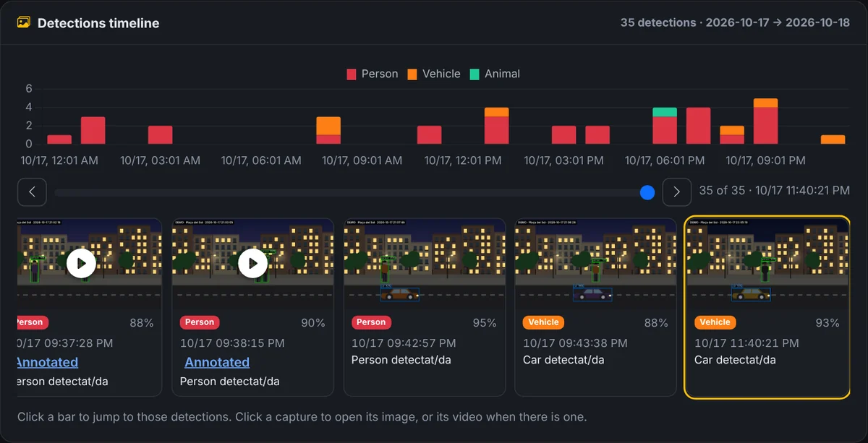Click the Vehicle badge on the 93% card

click(715, 322)
